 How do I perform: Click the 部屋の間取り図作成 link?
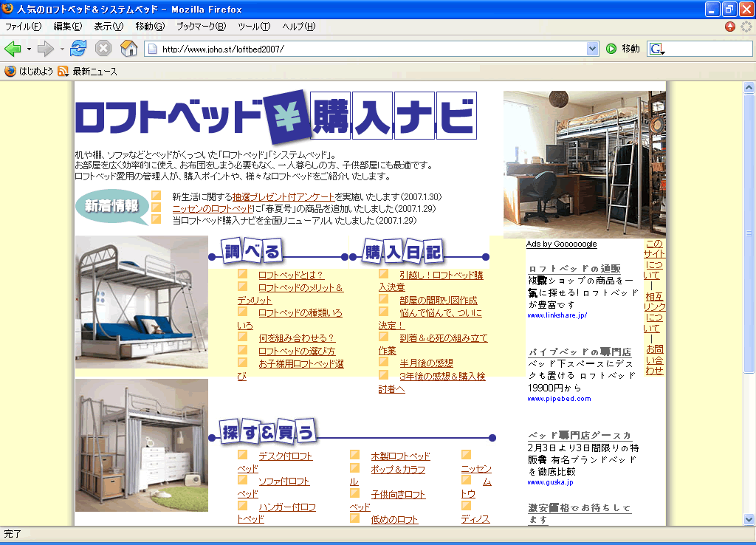pyautogui.click(x=439, y=301)
